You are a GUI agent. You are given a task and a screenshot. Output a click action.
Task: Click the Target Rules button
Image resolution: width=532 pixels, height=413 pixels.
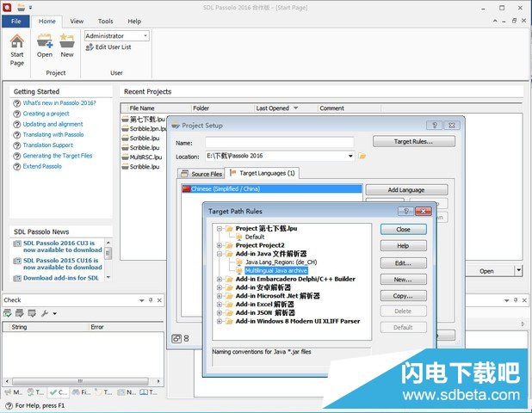[x=413, y=141]
